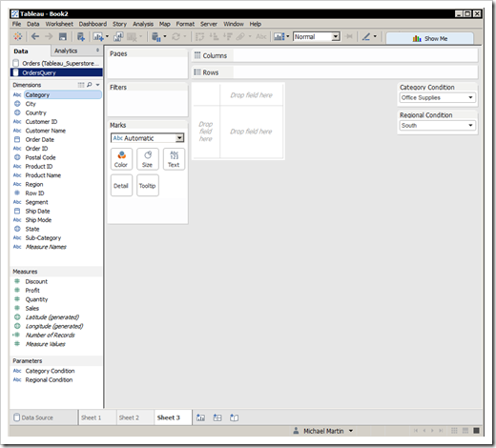Click the Group Members paperclip icon
This screenshot has height=448, width=496.
[240, 37]
